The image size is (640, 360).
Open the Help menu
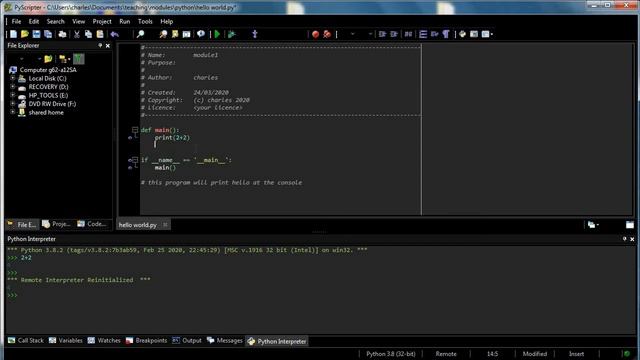(167, 21)
